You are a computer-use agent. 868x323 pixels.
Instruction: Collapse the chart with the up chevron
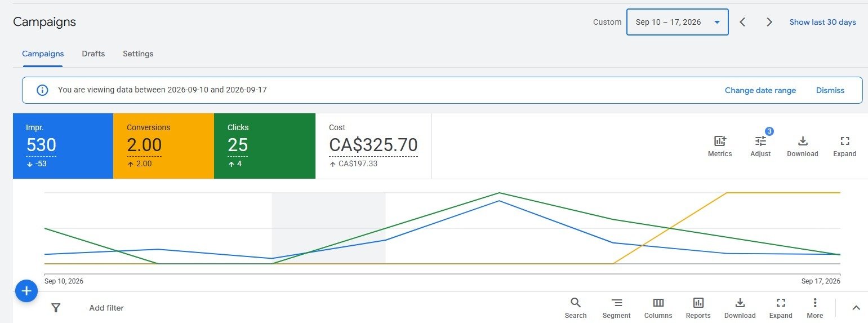click(x=856, y=308)
